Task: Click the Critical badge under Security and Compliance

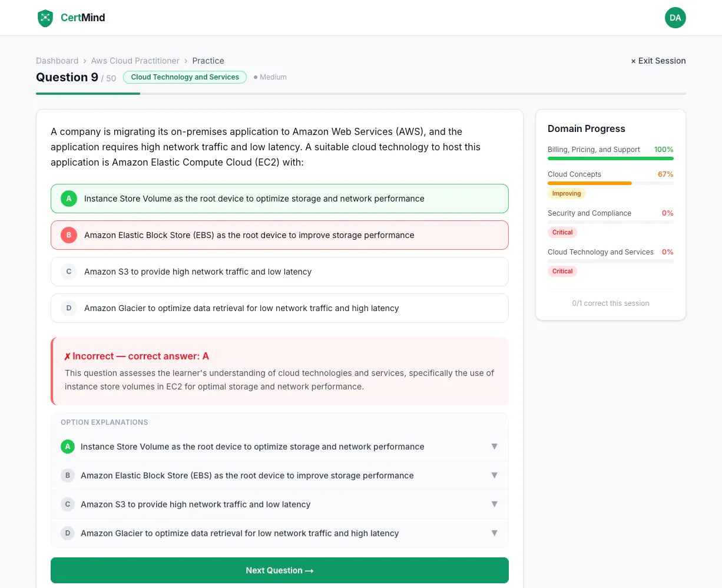Action: click(x=562, y=232)
